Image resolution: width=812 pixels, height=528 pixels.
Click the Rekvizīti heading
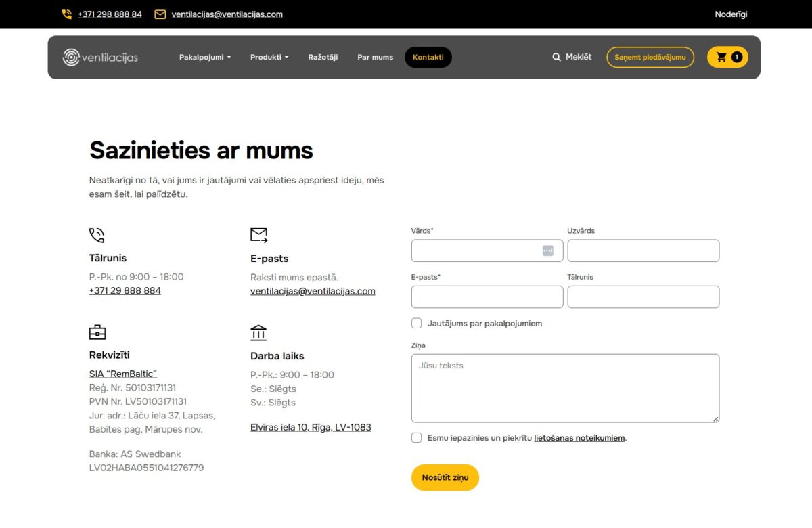coord(110,355)
